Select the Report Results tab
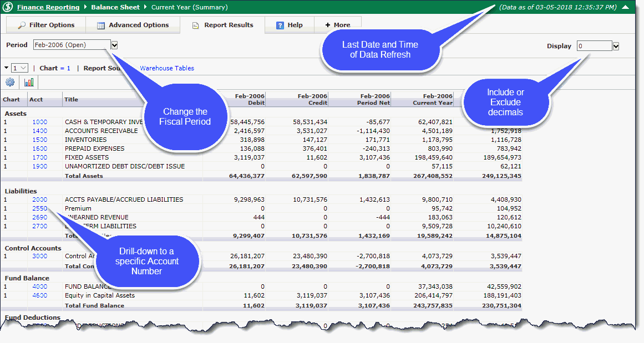 tap(222, 25)
